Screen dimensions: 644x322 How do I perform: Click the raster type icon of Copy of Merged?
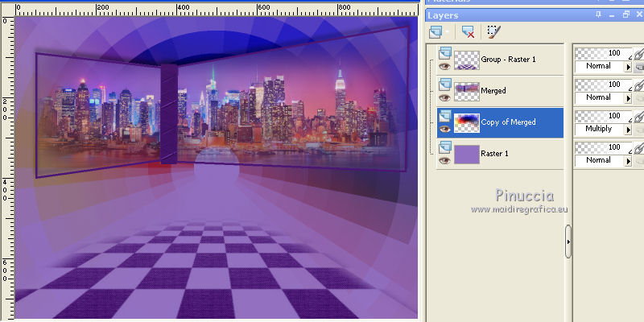coord(445,116)
